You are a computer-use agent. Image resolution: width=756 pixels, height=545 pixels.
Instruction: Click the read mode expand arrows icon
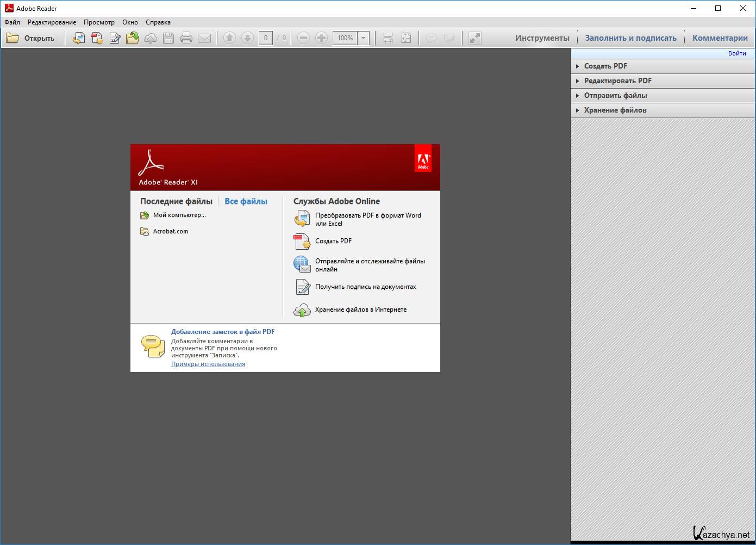point(475,38)
